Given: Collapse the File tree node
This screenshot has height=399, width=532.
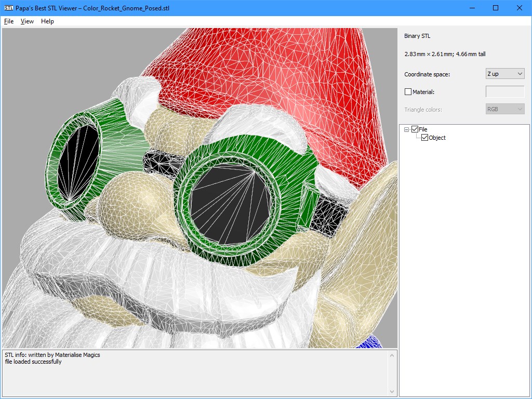Looking at the screenshot, I should pos(406,129).
